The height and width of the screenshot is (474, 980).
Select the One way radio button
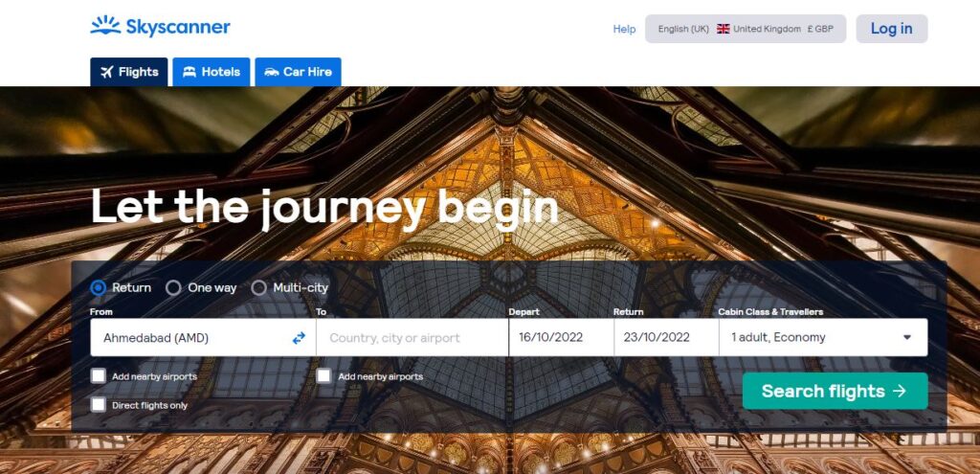point(173,287)
